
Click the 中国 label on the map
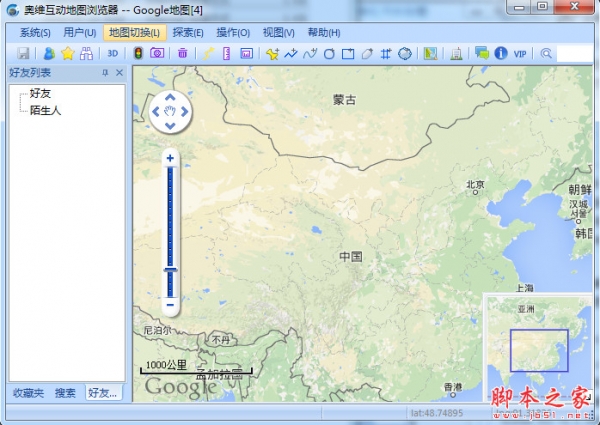tap(351, 256)
